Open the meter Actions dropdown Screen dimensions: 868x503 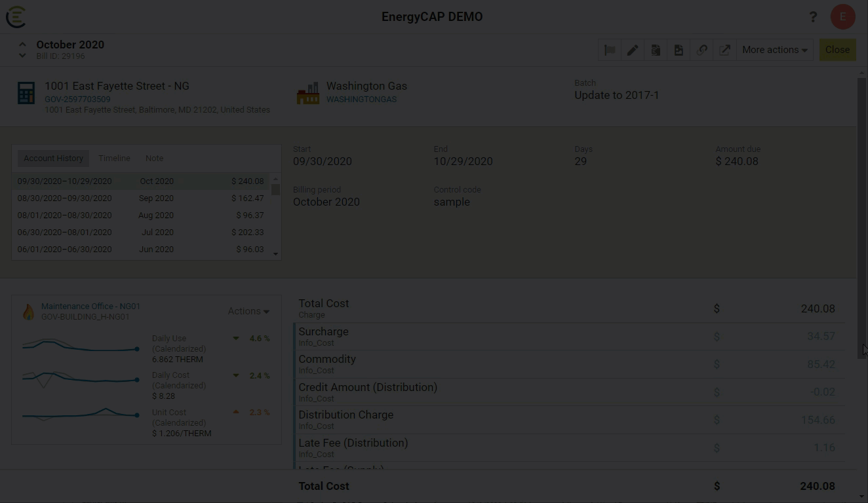point(248,311)
